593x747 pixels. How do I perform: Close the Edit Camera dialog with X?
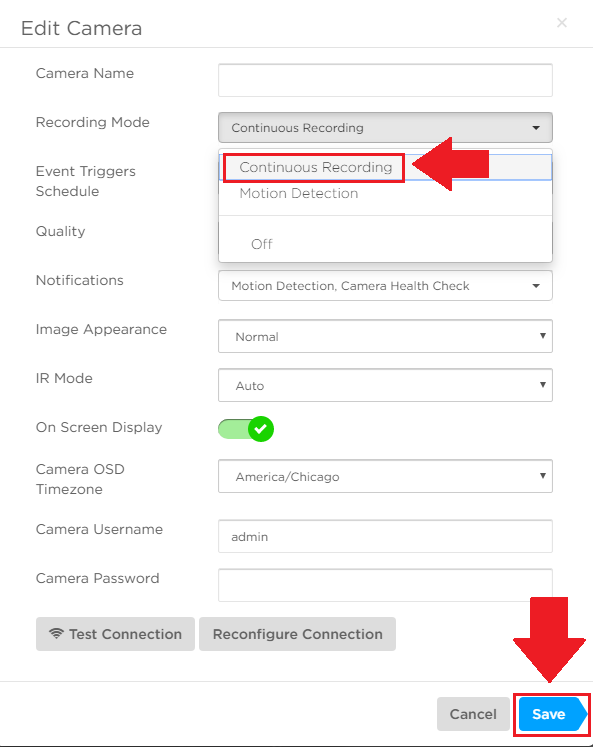click(562, 22)
